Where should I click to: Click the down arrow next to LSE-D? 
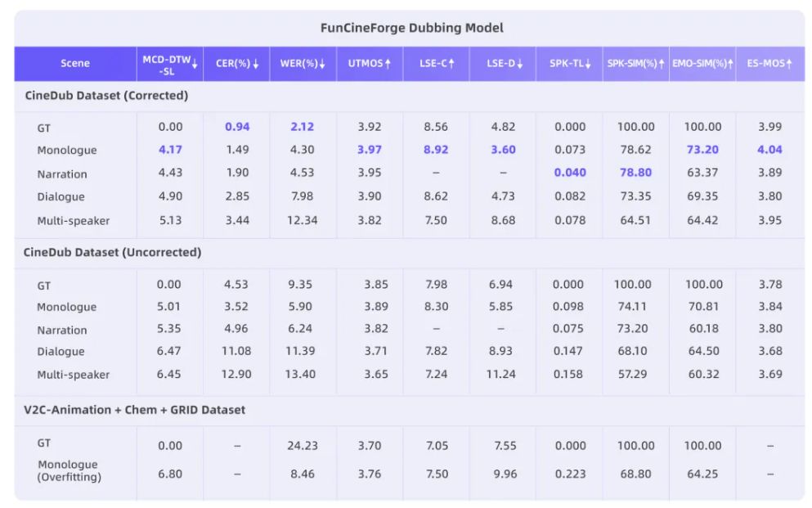(519, 64)
